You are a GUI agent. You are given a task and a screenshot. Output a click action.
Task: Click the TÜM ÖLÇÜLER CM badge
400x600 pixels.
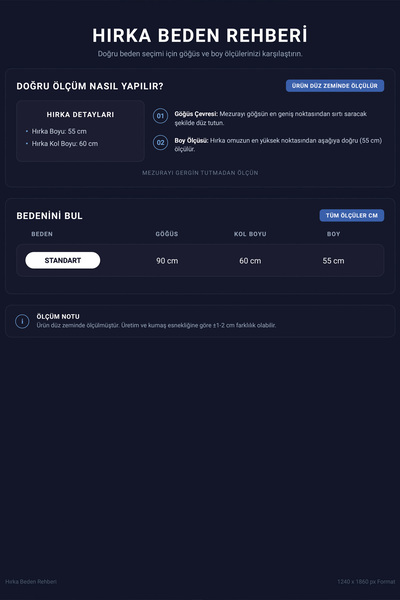pyautogui.click(x=352, y=215)
